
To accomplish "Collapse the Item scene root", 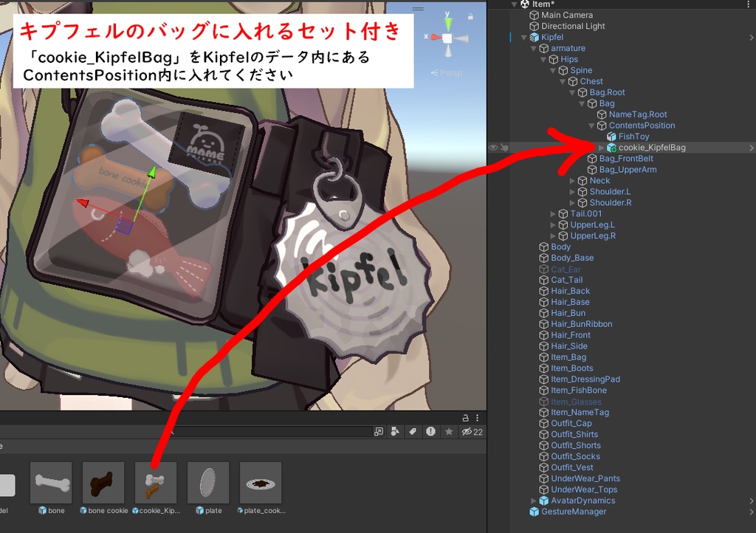I will [x=514, y=4].
